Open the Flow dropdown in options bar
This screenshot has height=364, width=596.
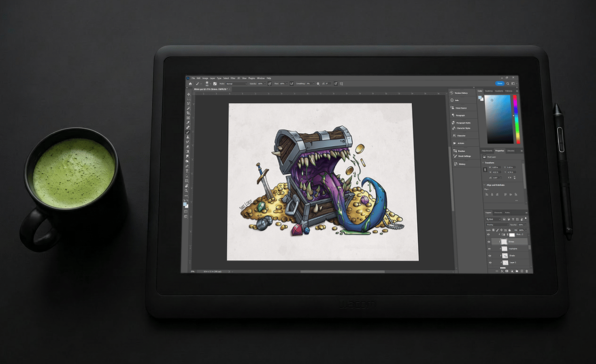(287, 84)
